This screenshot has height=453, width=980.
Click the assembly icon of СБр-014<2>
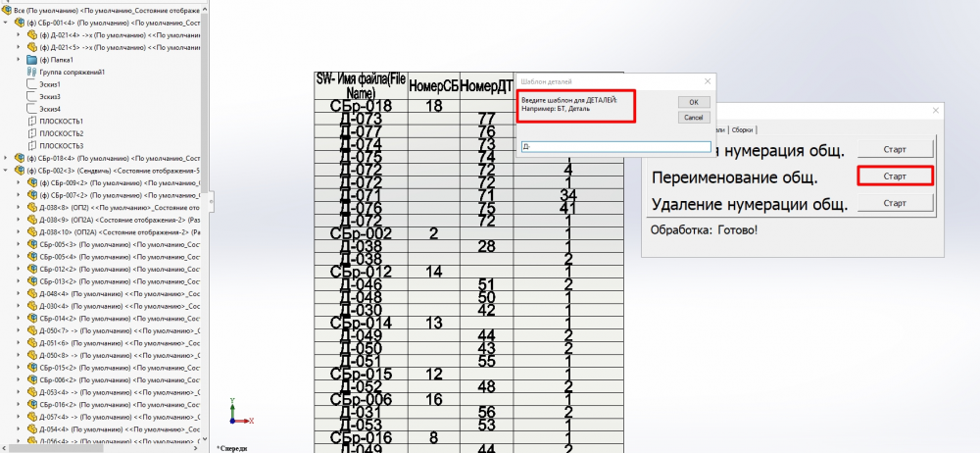point(32,319)
